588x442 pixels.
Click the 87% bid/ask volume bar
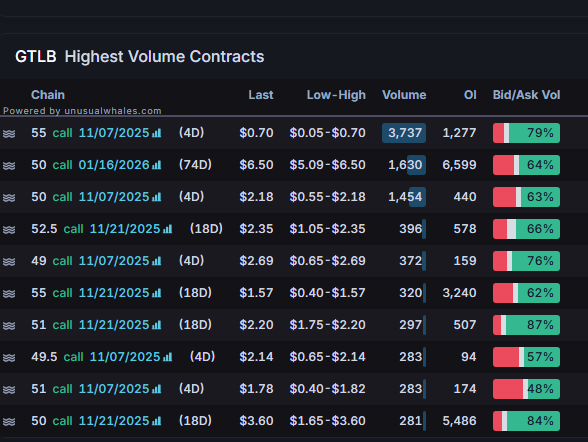click(x=526, y=325)
